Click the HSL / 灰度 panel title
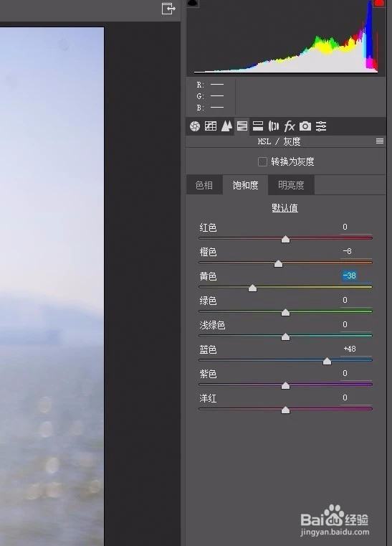Viewport: 392px width, 546px height. point(279,141)
